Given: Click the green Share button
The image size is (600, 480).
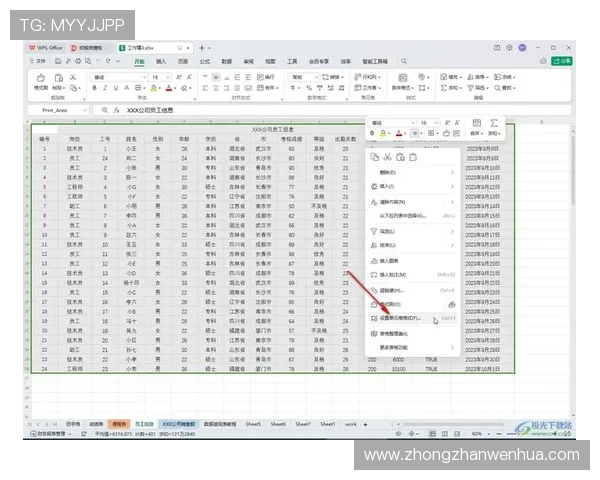Looking at the screenshot, I should tap(562, 61).
